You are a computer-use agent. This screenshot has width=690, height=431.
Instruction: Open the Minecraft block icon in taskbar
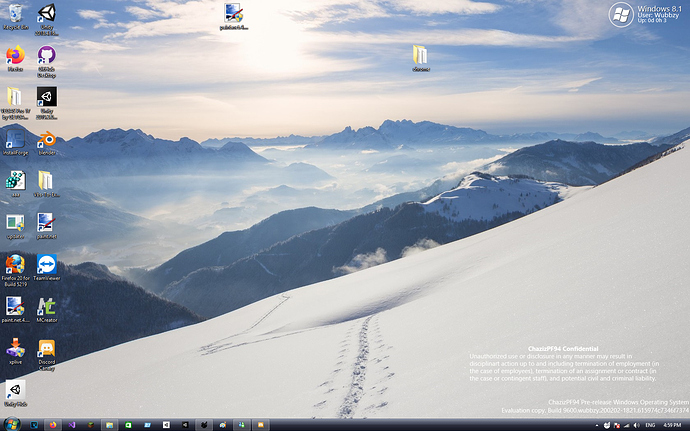[91, 425]
